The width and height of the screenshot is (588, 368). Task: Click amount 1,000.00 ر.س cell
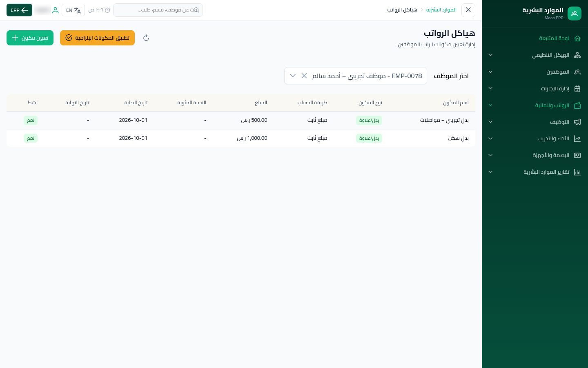point(252,138)
